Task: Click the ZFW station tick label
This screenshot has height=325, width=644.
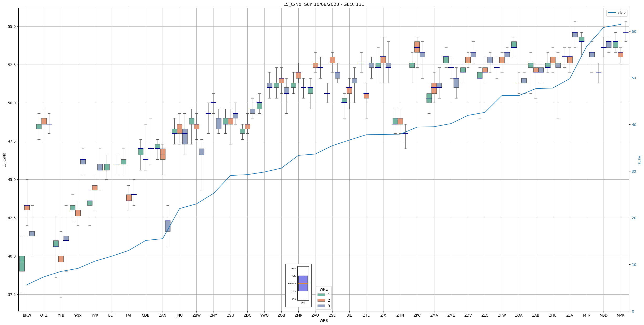Action: (502, 315)
